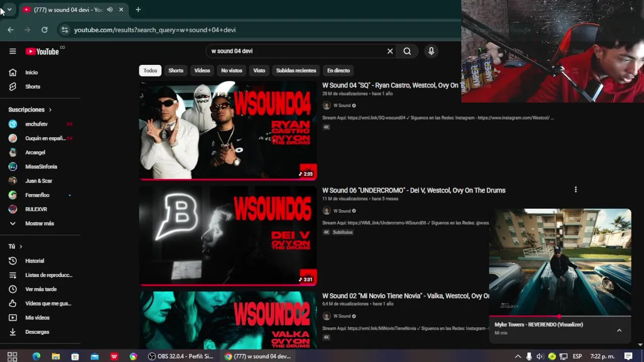Expand the Suscripciones section chevron
The width and height of the screenshot is (644, 362).
click(50, 110)
